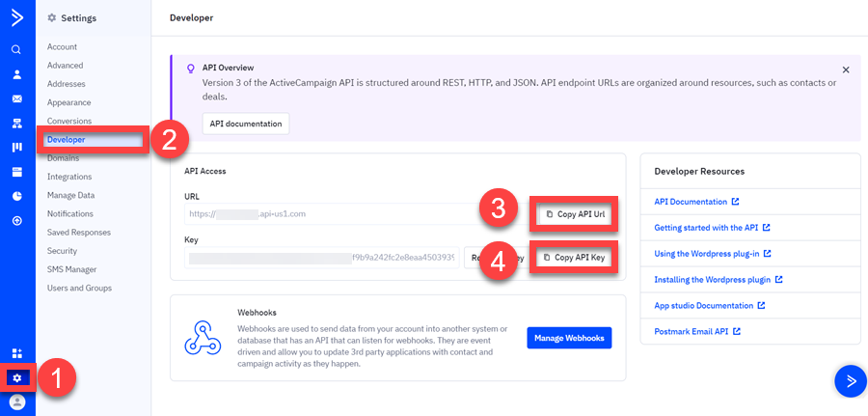Image resolution: width=868 pixels, height=416 pixels.
Task: Open the Integrations settings page
Action: pos(69,177)
